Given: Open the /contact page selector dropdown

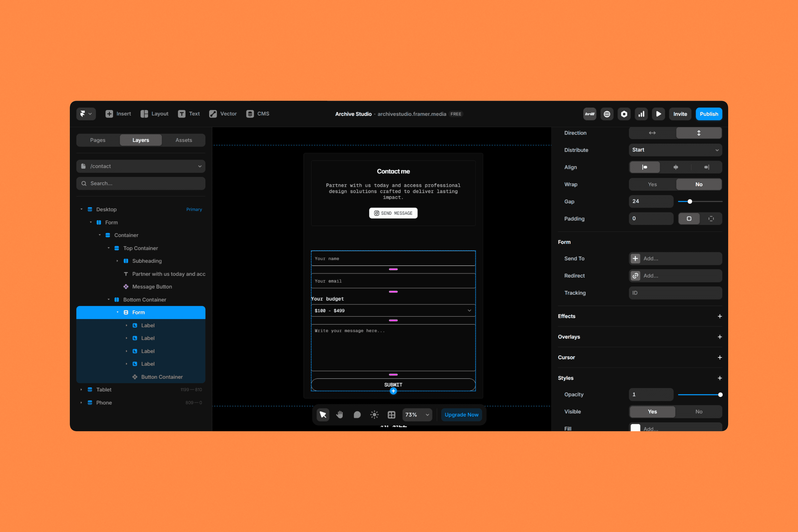Looking at the screenshot, I should (141, 166).
